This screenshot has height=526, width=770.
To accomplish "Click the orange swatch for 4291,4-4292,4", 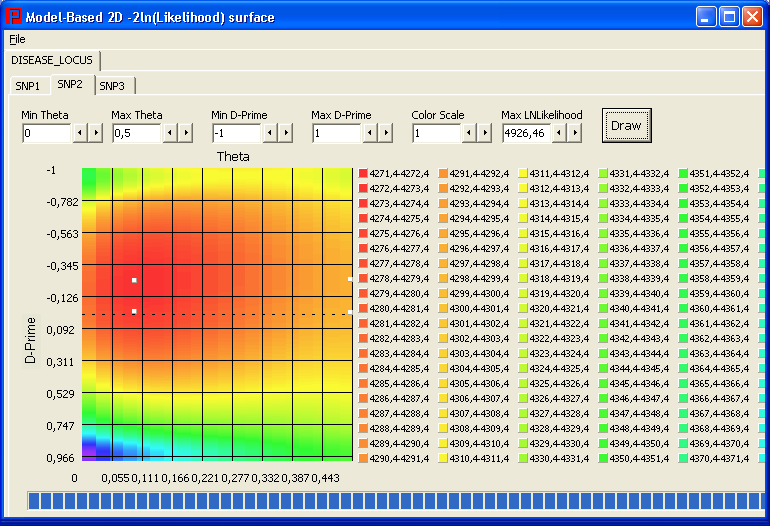I will [x=443, y=173].
